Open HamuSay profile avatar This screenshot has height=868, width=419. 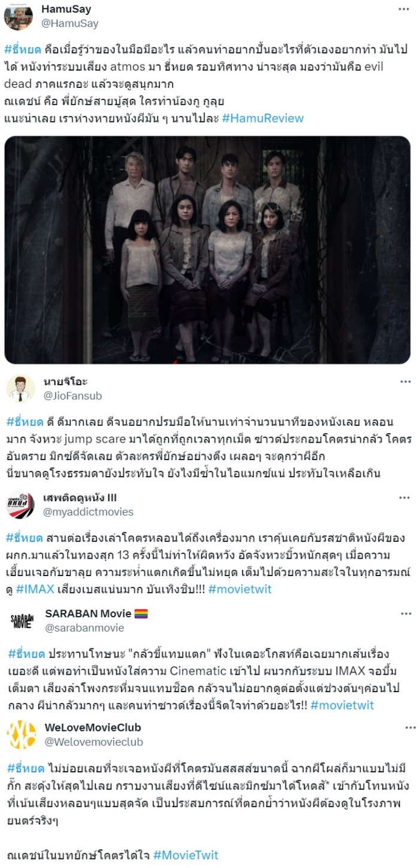point(19,16)
